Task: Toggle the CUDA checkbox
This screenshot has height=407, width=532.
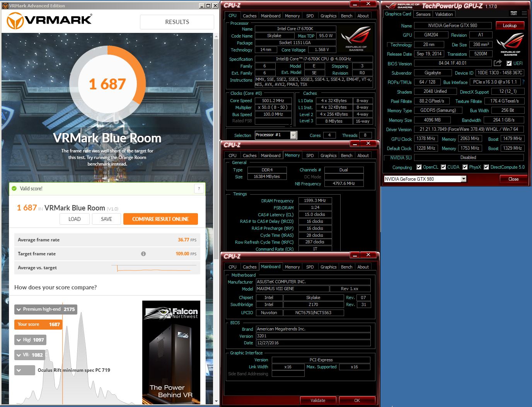Action: tap(443, 167)
